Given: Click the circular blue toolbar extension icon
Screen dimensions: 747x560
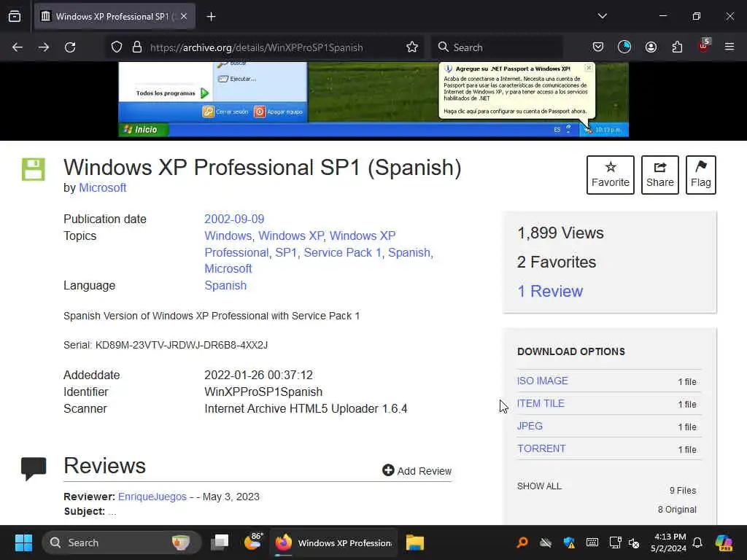Looking at the screenshot, I should coord(624,47).
